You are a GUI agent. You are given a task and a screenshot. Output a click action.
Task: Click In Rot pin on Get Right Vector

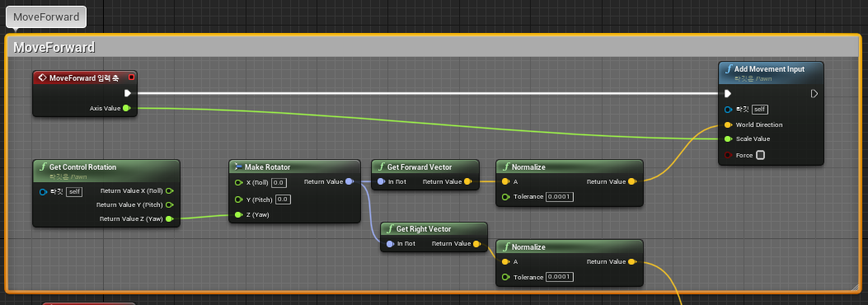tap(390, 243)
